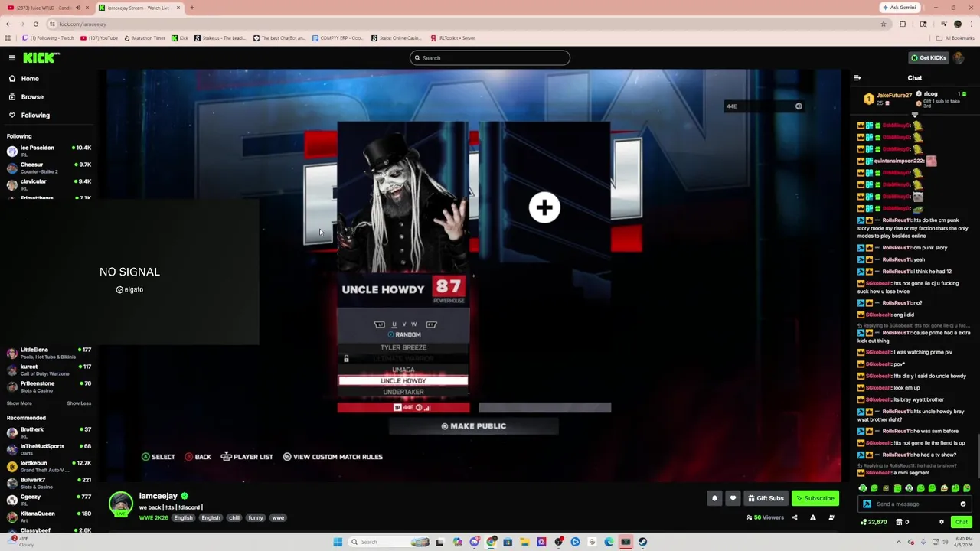Expand the leaderboard dropdown arrow in chat

tap(914, 115)
